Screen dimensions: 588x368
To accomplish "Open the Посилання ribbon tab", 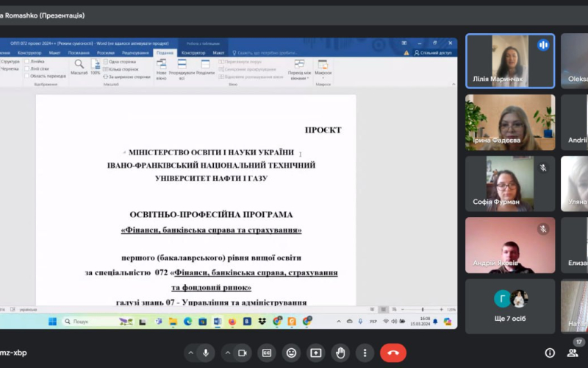I will (79, 53).
